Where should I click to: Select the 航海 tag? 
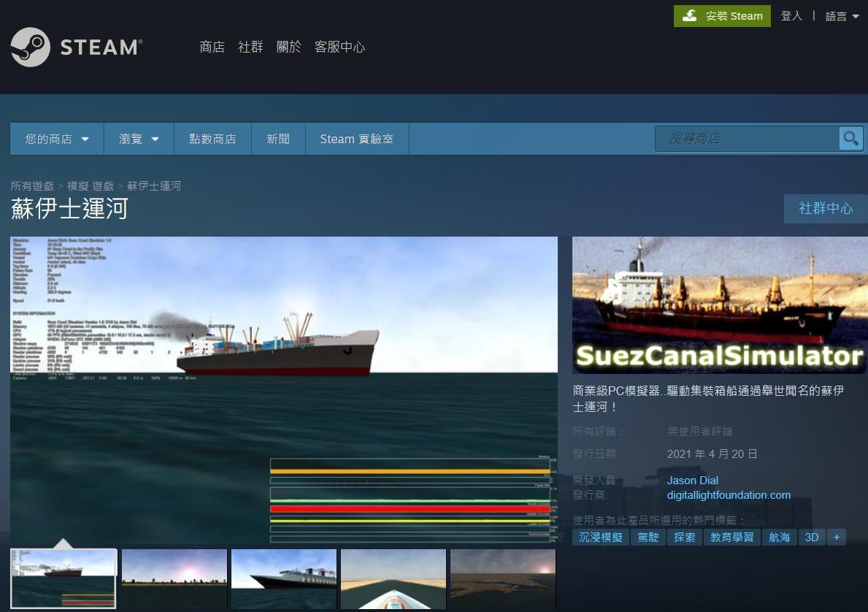click(780, 538)
